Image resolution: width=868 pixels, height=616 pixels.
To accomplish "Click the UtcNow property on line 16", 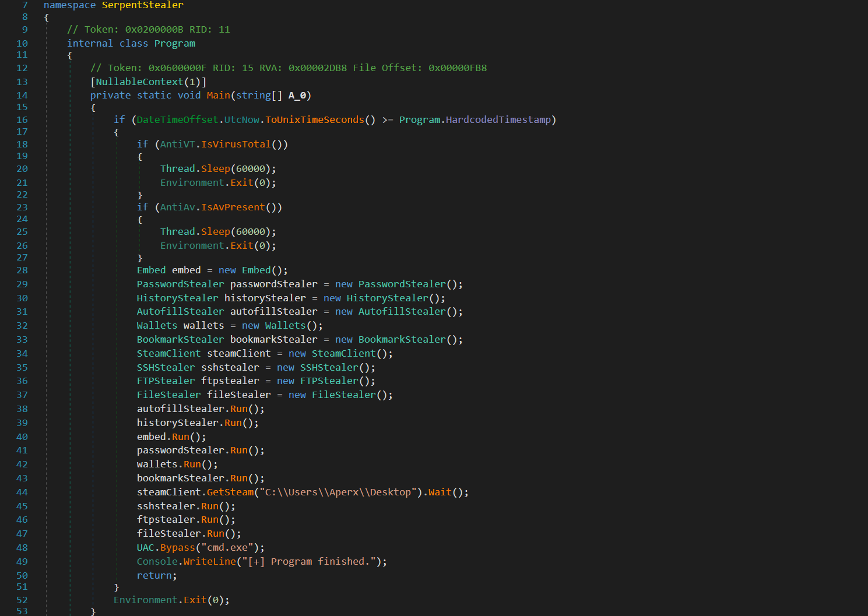I will 242,120.
